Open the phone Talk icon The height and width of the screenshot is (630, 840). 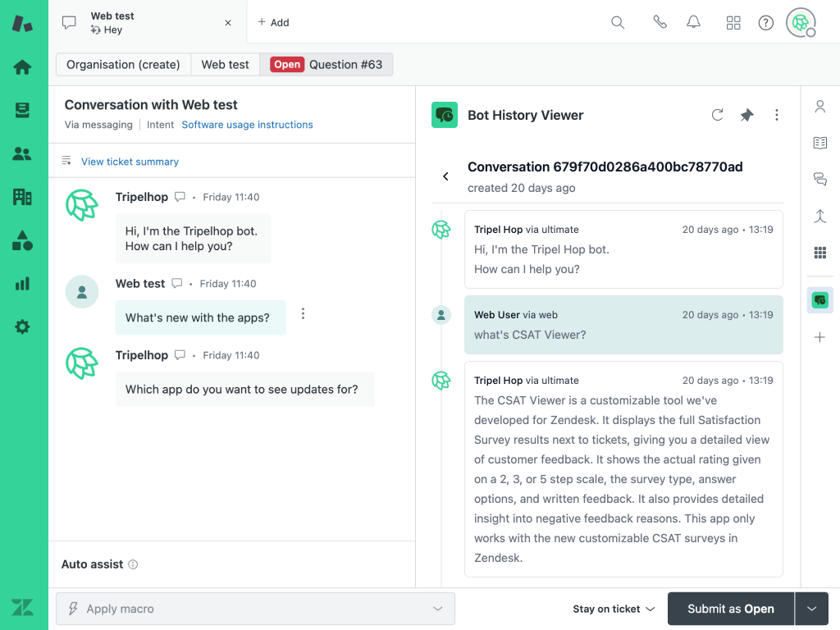click(x=660, y=23)
